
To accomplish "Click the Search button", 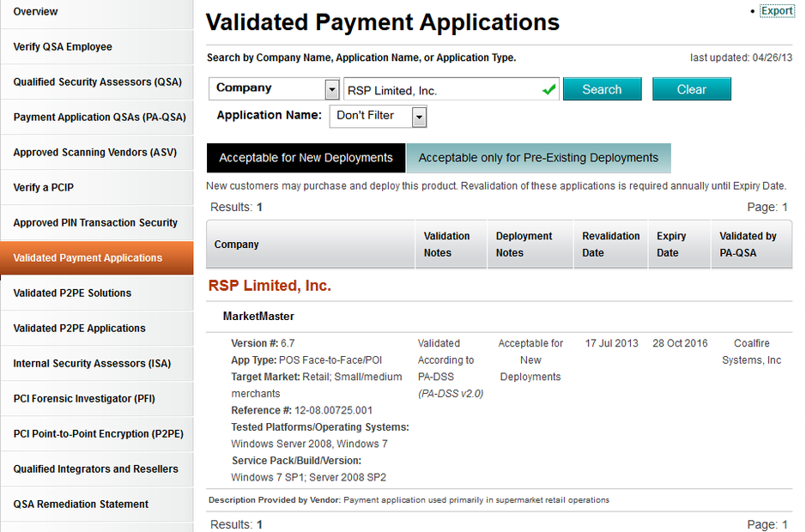I will point(602,89).
